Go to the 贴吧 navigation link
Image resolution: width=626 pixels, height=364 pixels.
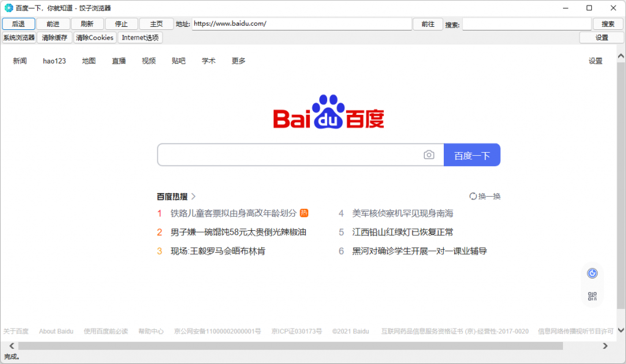point(179,60)
